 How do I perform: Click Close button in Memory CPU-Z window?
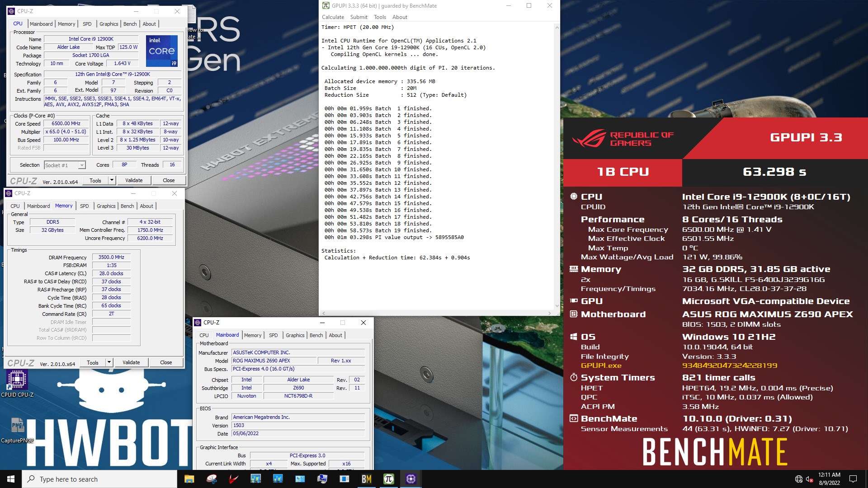click(x=166, y=362)
